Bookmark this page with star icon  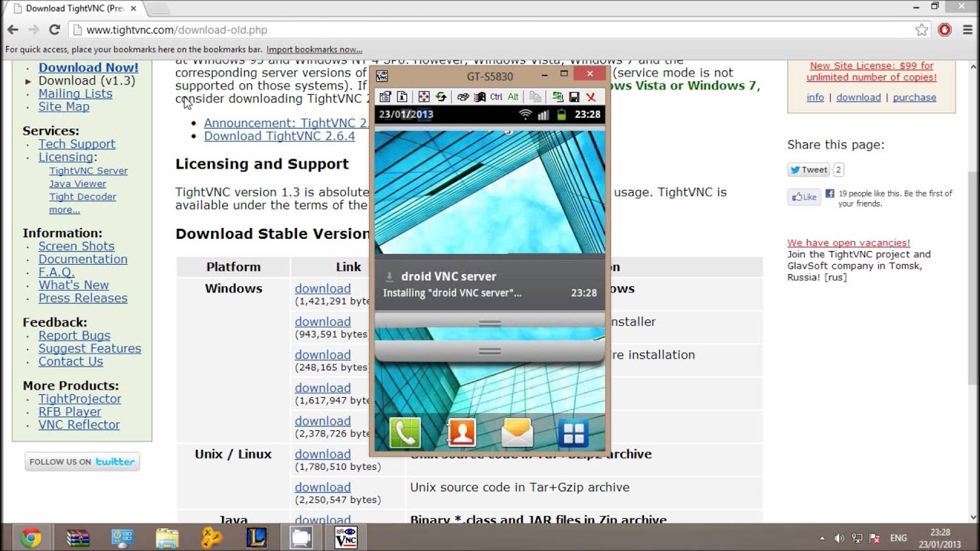pos(922,30)
